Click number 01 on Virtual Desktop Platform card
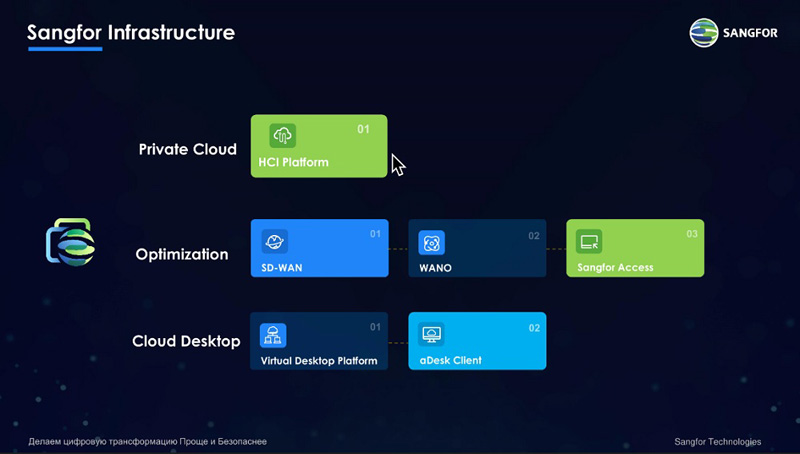This screenshot has height=454, width=800. coord(376,327)
